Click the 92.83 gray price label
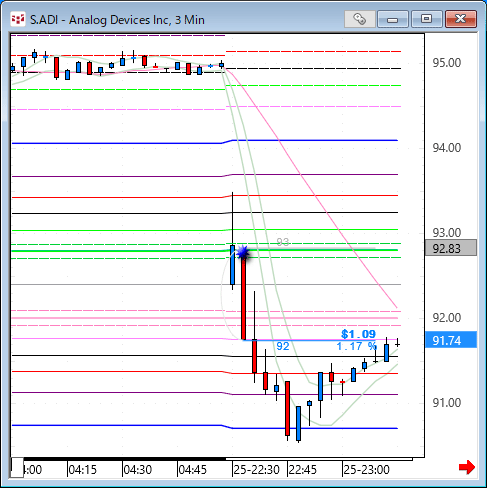The height and width of the screenshot is (488, 487). tap(451, 248)
